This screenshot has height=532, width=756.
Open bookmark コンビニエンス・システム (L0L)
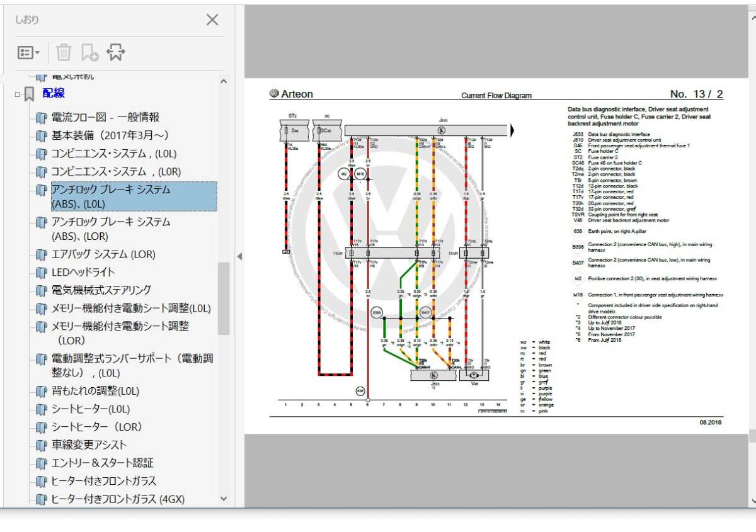point(114,154)
